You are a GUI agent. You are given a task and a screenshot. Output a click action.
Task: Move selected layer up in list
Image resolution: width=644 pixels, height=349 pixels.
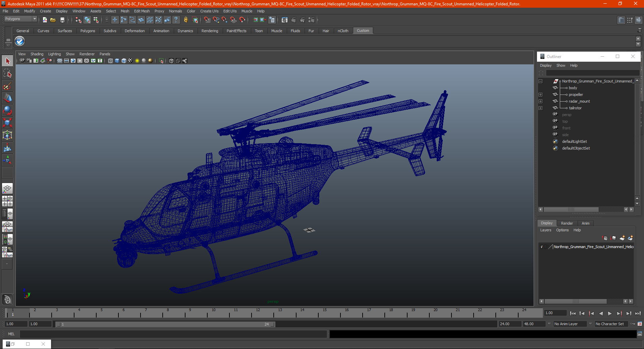(x=605, y=238)
